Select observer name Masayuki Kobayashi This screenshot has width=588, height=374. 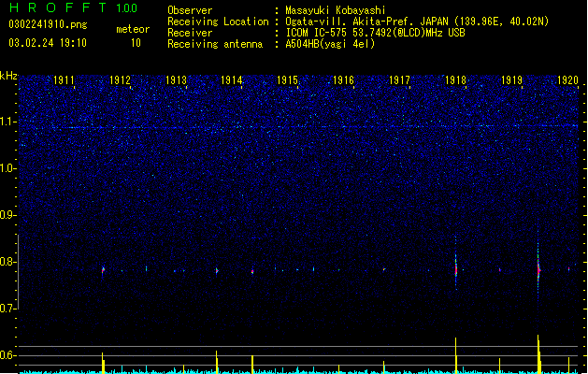(x=336, y=10)
